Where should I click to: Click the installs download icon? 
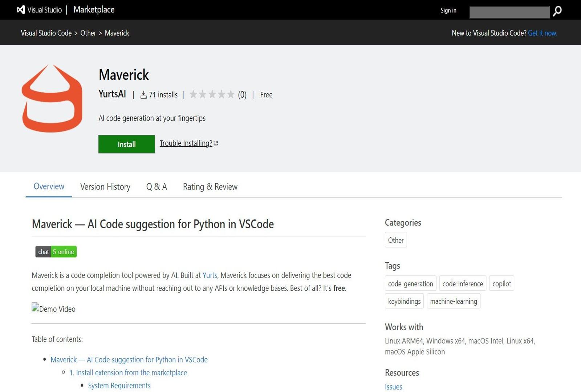click(143, 95)
